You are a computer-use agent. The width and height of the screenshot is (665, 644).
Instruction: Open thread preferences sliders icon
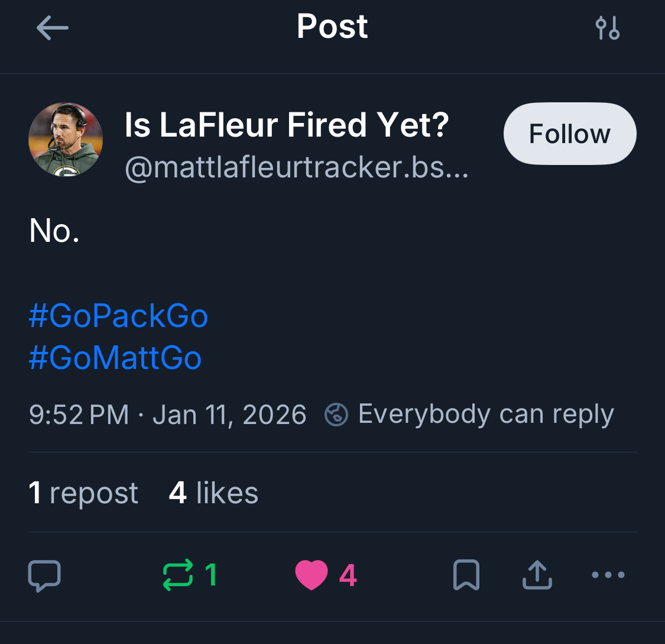pyautogui.click(x=607, y=28)
